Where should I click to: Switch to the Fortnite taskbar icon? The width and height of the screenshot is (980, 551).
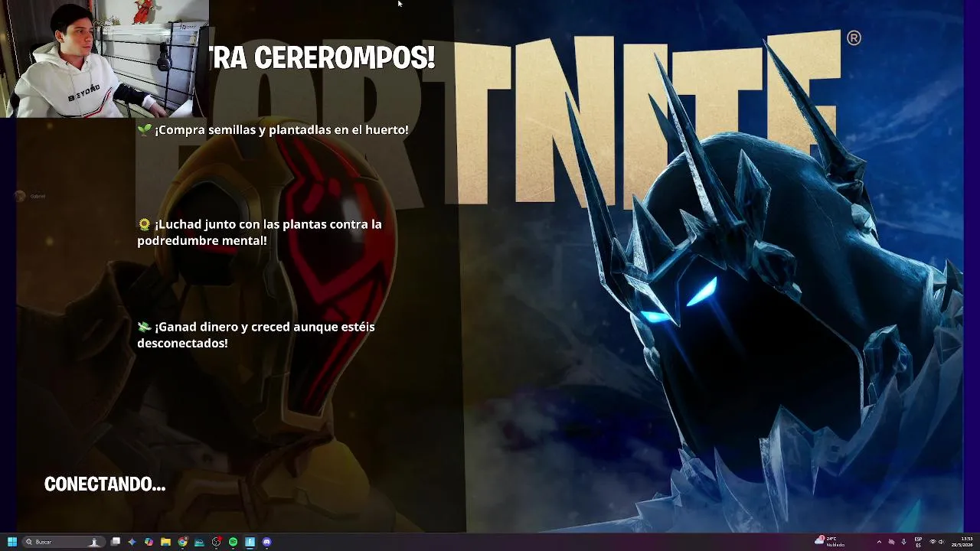click(x=250, y=542)
